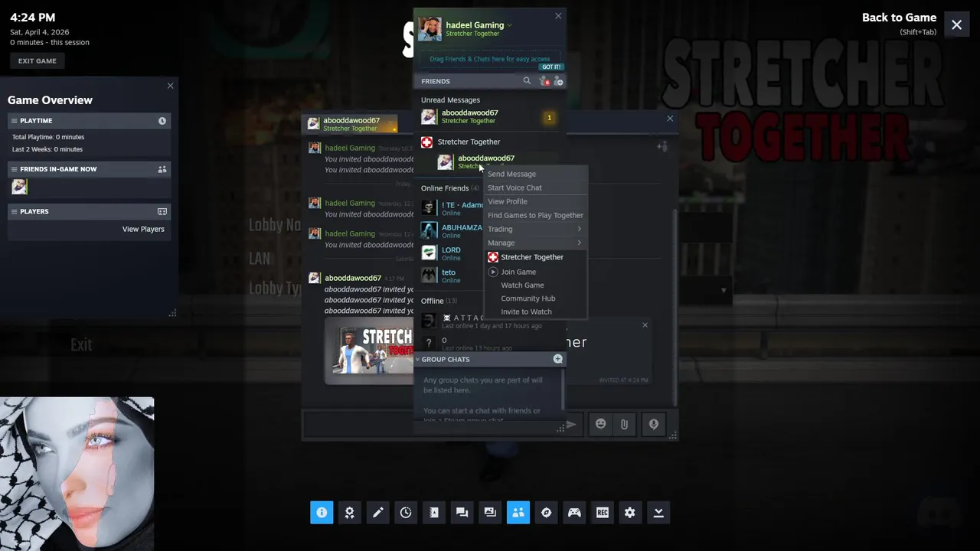Click the View Players link

143,229
